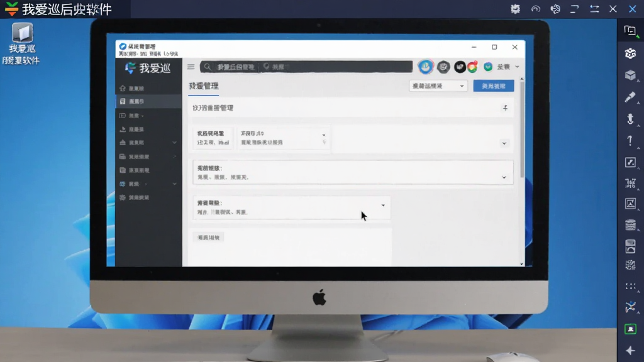Switch to the 我爱管理 tab
Image resolution: width=644 pixels, height=362 pixels.
(204, 85)
